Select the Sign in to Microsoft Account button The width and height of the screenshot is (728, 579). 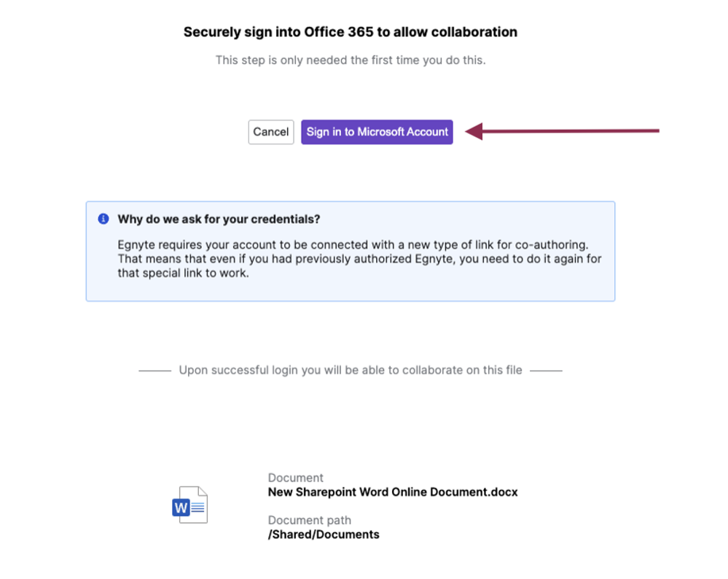click(376, 132)
